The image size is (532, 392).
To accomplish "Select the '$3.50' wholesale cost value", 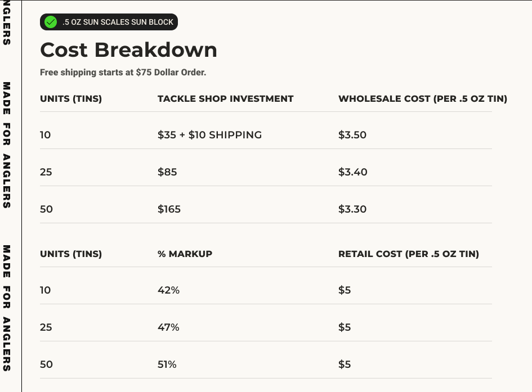I will [352, 135].
